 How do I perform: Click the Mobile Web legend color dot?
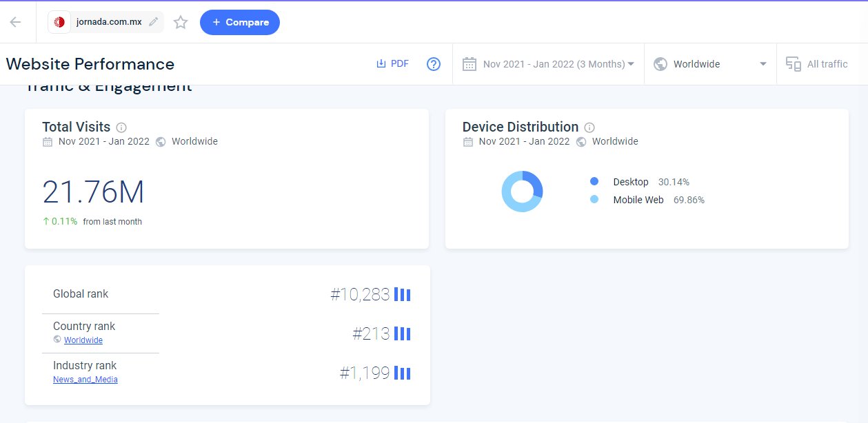[x=594, y=200]
